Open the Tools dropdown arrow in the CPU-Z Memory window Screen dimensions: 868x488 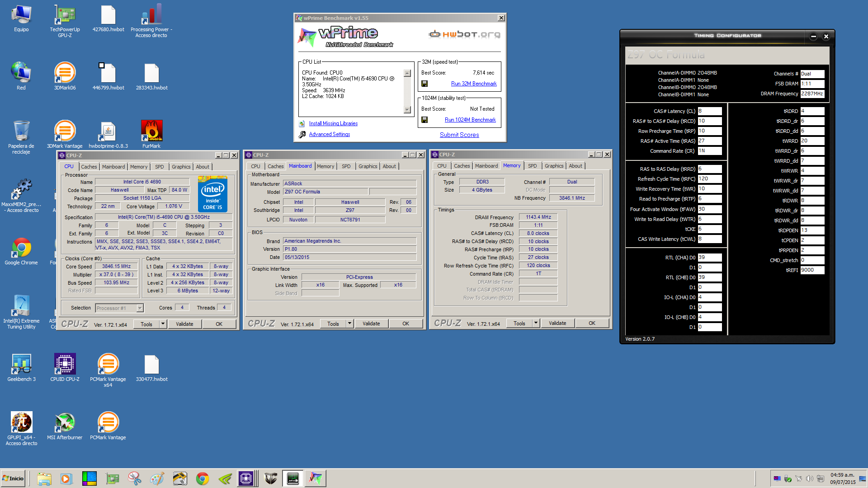(536, 323)
